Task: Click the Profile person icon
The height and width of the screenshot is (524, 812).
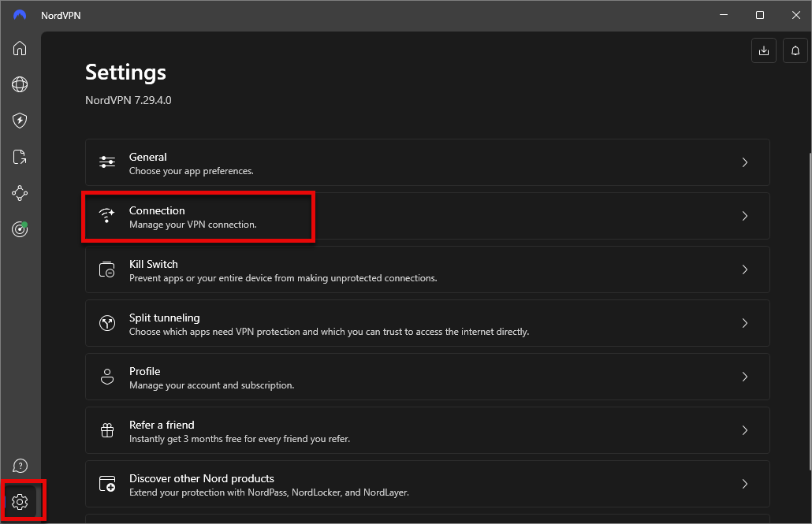Action: pos(107,377)
